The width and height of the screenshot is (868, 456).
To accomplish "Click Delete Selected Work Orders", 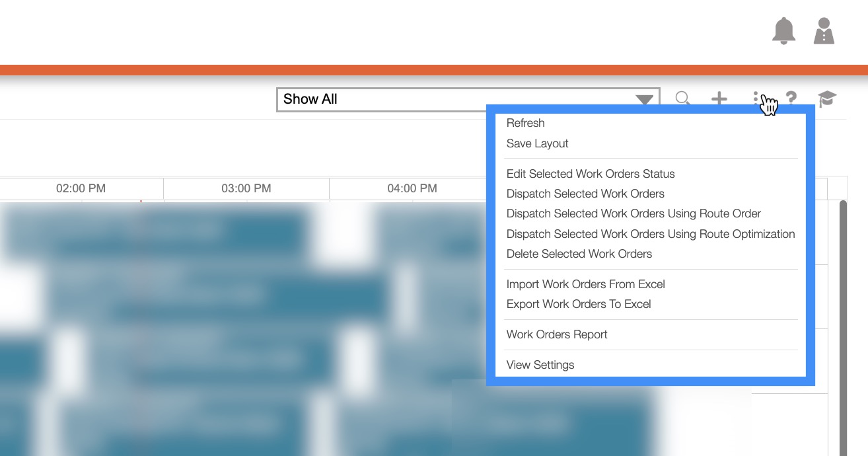I will coord(579,254).
